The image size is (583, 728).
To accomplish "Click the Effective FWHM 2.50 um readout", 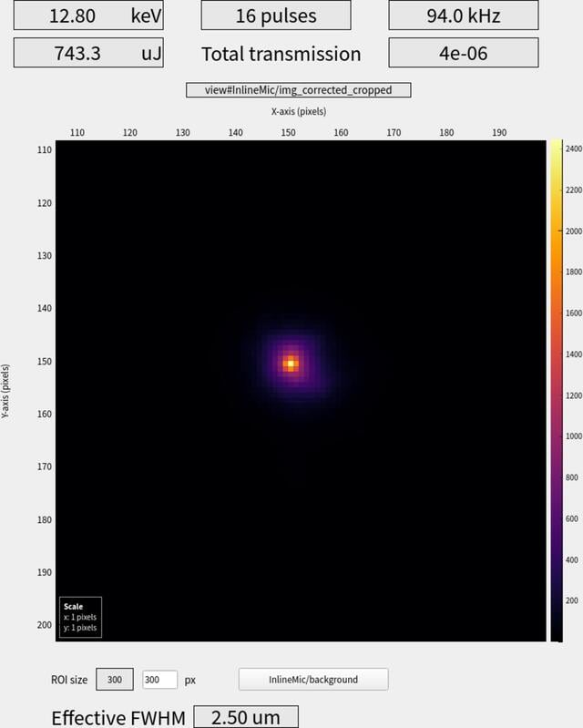I will pos(246,717).
